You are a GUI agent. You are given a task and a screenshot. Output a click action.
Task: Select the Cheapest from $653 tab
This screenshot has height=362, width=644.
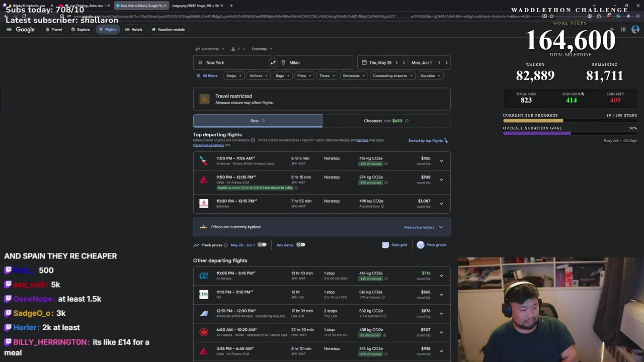tap(386, 121)
